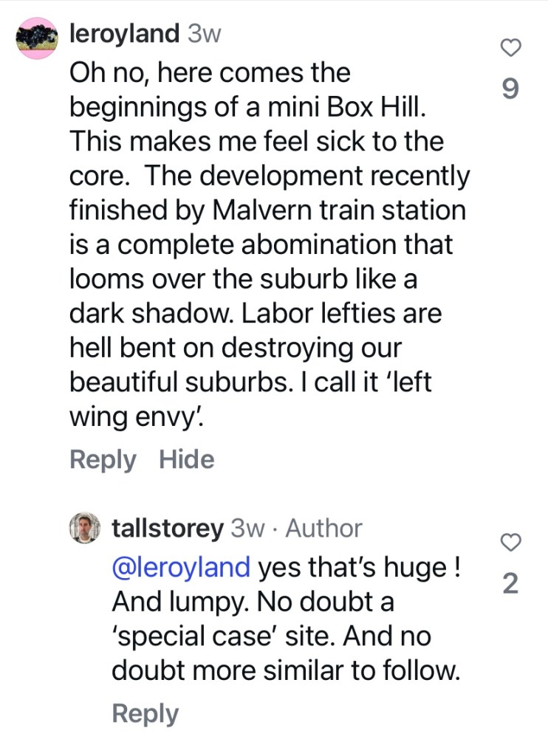Open leroyland's profile picture
Screen dimensions: 548x756
[x=38, y=38]
